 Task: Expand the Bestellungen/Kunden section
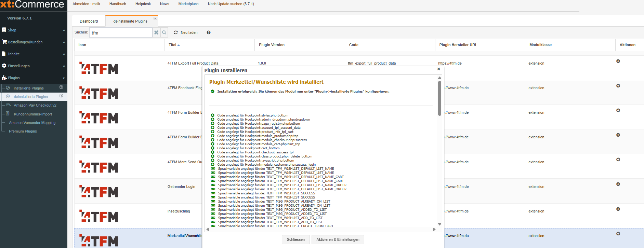[x=34, y=42]
